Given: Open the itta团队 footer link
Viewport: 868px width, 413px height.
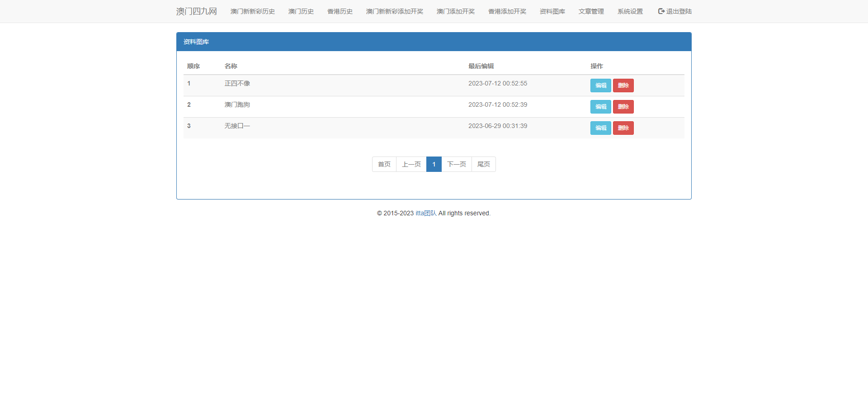Looking at the screenshot, I should [x=426, y=213].
